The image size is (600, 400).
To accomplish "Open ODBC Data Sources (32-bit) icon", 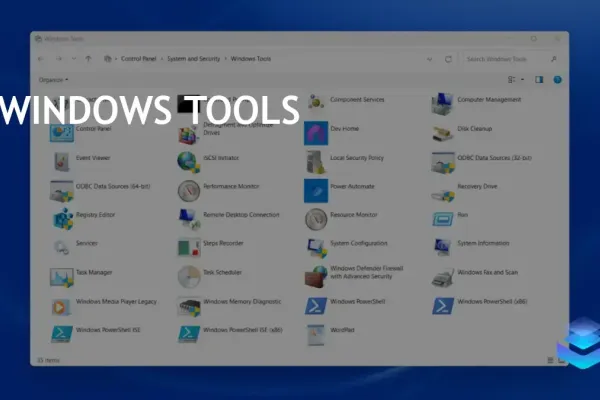I will [443, 162].
